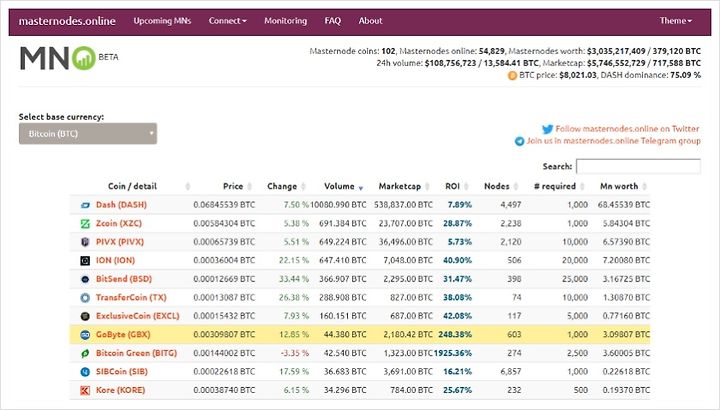
Task: Open ION (ION) coin details
Action: [115, 260]
